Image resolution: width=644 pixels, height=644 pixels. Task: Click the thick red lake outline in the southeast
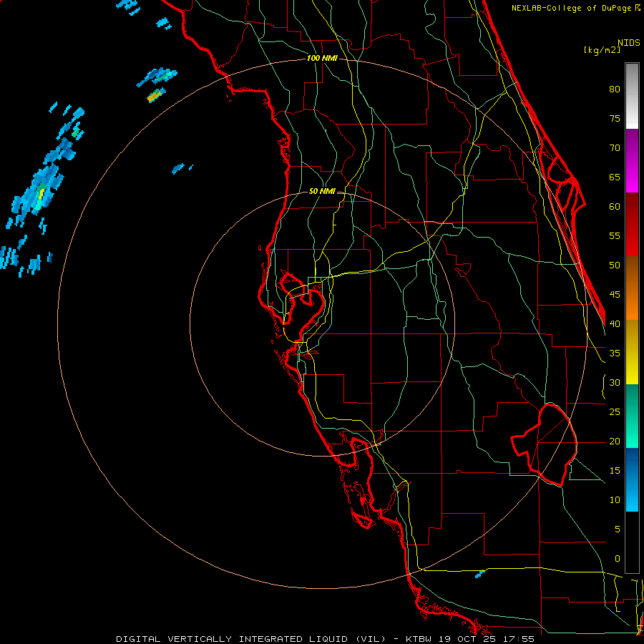[545, 444]
